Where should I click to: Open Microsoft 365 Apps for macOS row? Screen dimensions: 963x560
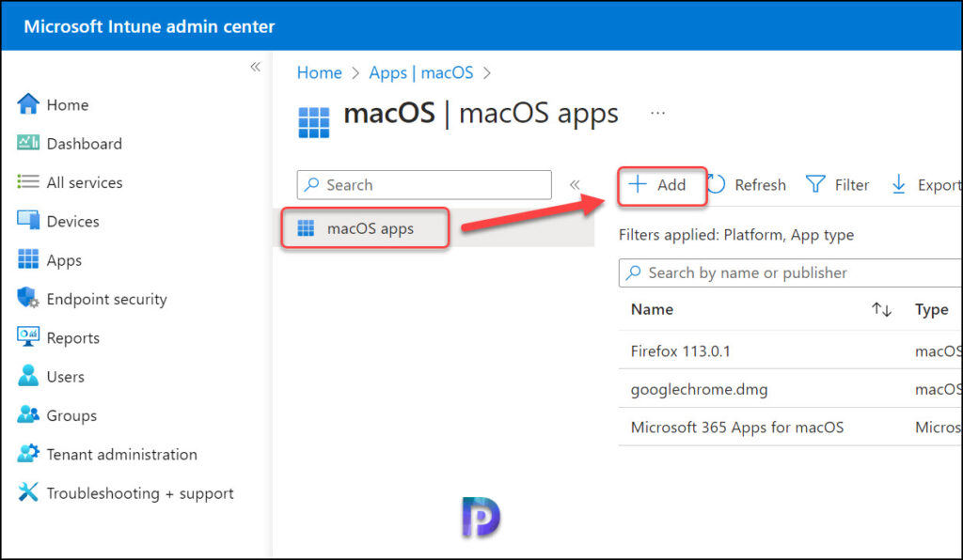pos(790,427)
